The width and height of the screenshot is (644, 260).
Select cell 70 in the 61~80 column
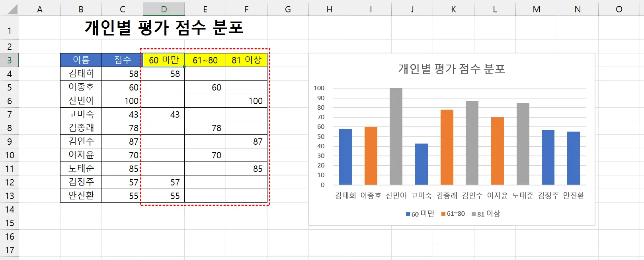point(205,155)
